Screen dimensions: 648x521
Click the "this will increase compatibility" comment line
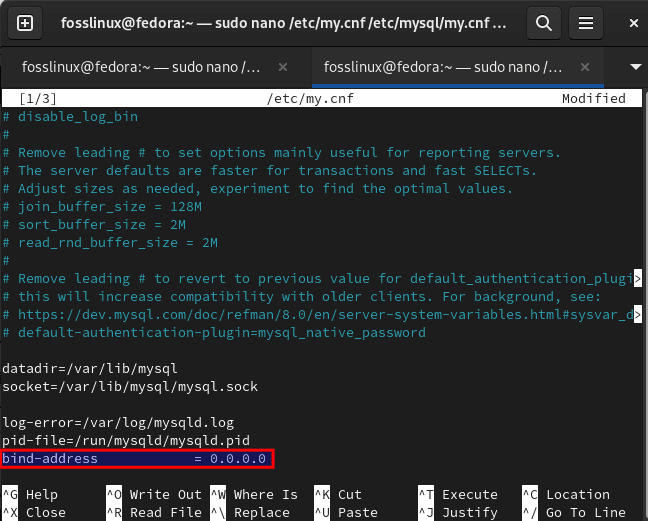coord(302,297)
